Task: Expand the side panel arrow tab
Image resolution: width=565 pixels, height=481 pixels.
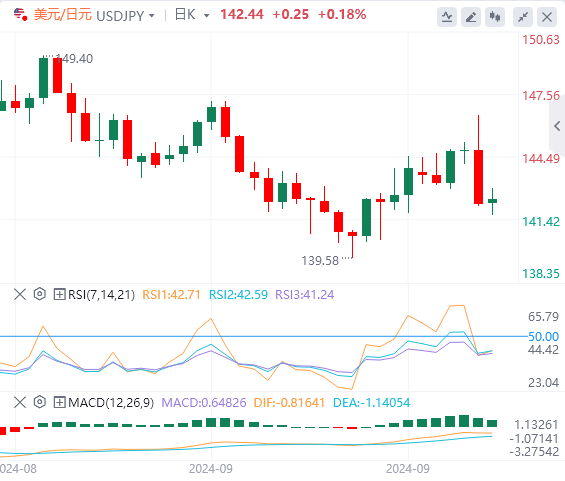Action: (x=557, y=126)
